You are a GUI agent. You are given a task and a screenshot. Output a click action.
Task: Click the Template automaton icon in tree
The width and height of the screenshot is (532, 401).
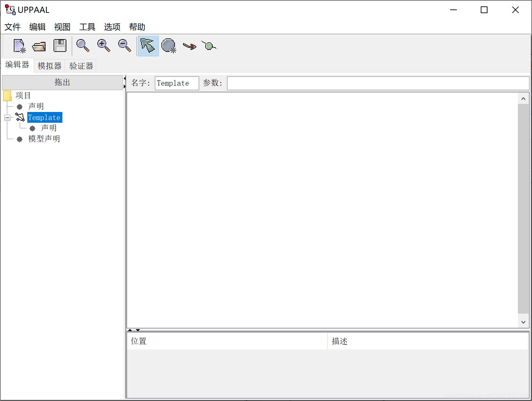(20, 117)
